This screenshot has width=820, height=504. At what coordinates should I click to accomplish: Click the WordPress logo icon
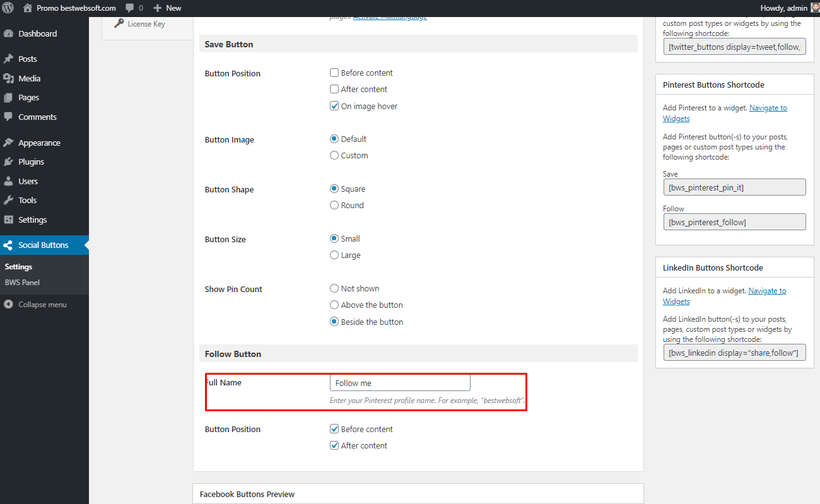[x=8, y=8]
